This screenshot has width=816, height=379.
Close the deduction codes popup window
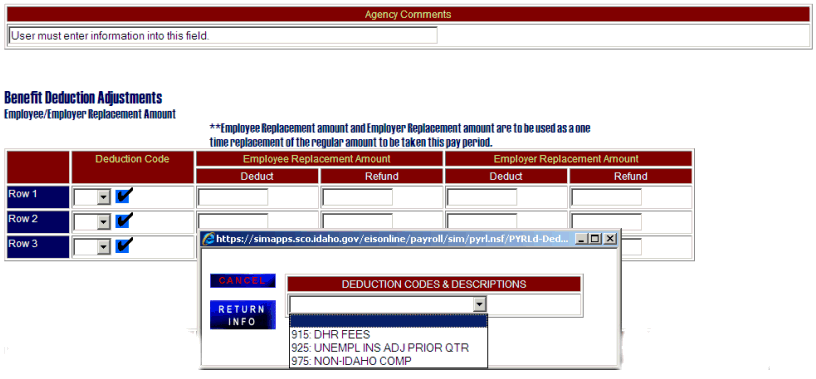[x=609, y=239]
